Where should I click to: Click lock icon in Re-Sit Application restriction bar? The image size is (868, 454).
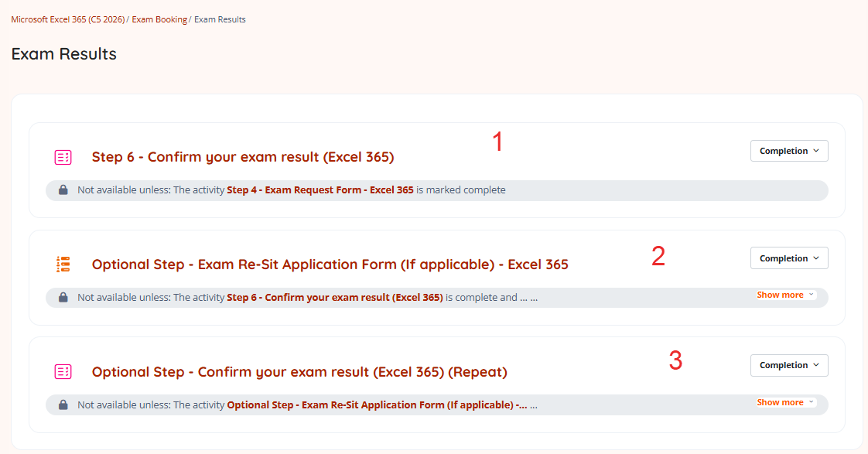[63, 297]
